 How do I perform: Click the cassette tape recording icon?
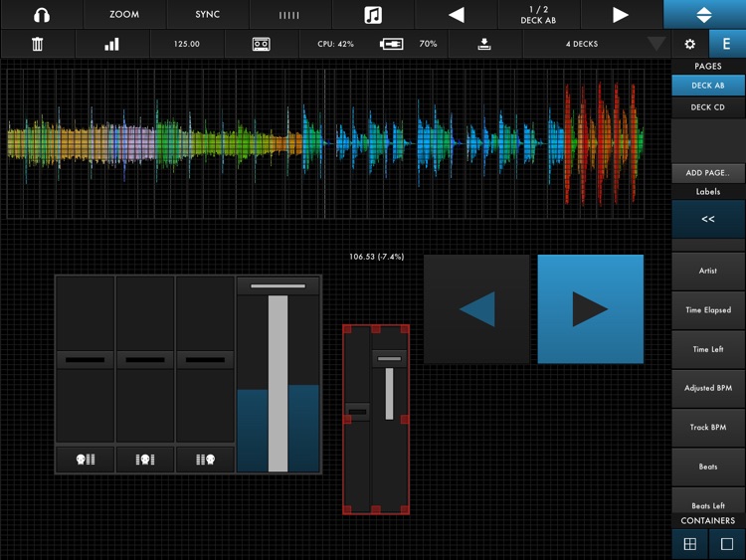coord(261,44)
